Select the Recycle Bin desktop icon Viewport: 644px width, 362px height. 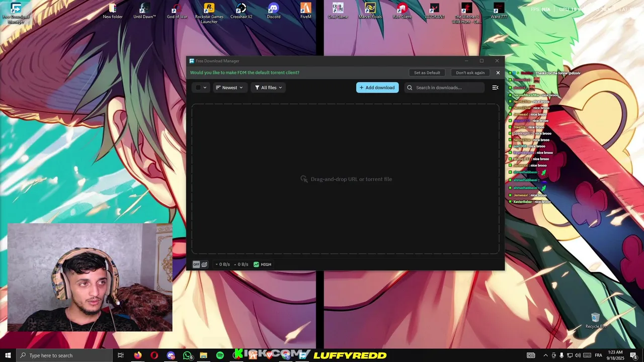tap(595, 321)
